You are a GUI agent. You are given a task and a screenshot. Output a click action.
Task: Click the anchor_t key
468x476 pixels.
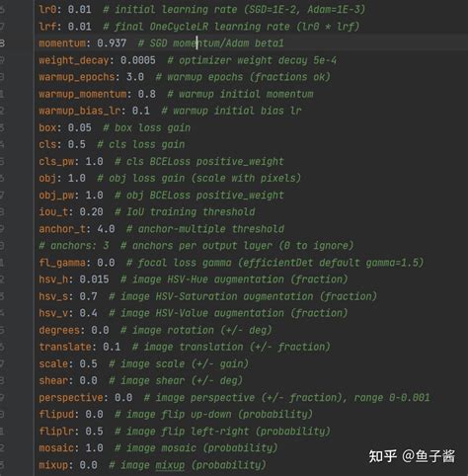click(62, 229)
